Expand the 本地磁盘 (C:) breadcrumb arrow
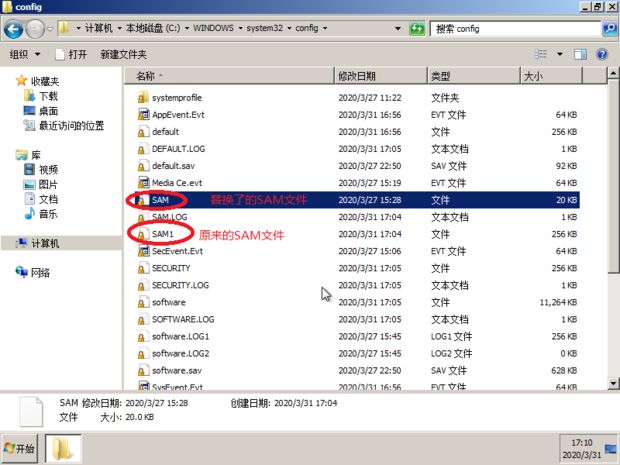Screen dimensions: 620x465 tap(187, 28)
